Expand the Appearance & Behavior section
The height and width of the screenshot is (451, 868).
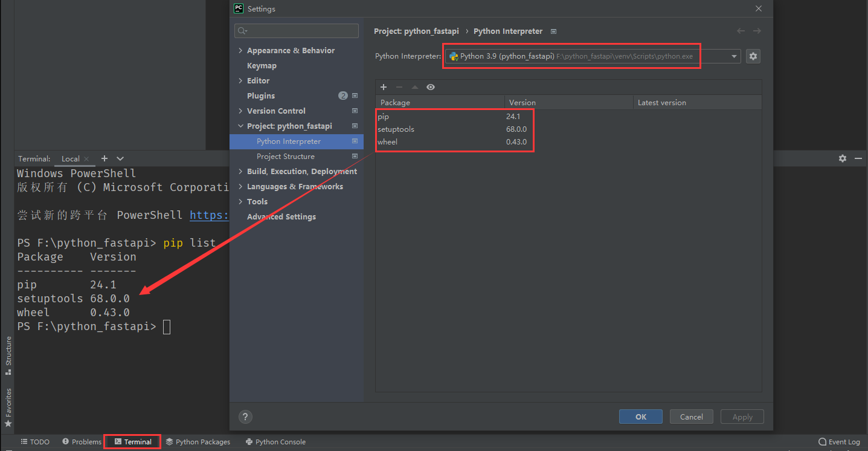click(x=240, y=51)
